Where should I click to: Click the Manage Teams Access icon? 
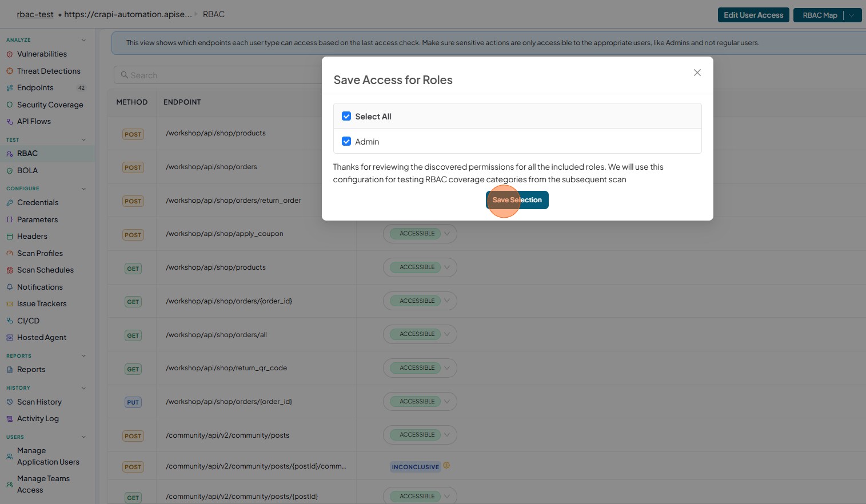[x=10, y=485]
